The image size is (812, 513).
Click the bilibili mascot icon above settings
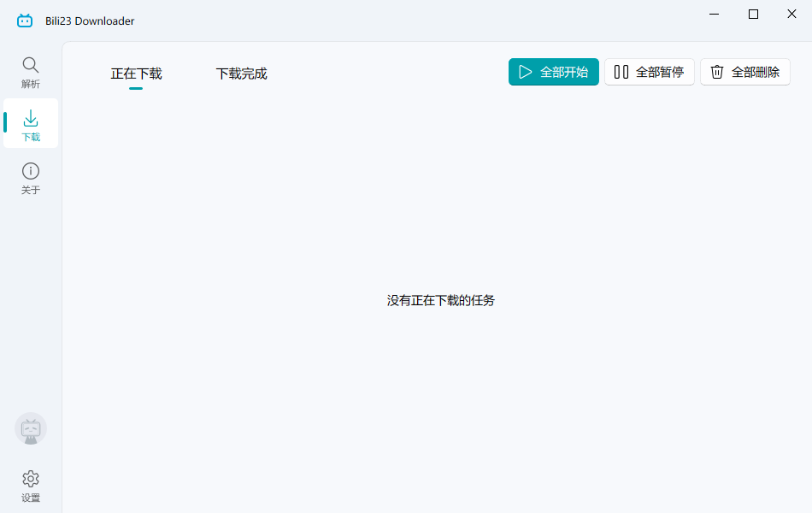pos(30,429)
